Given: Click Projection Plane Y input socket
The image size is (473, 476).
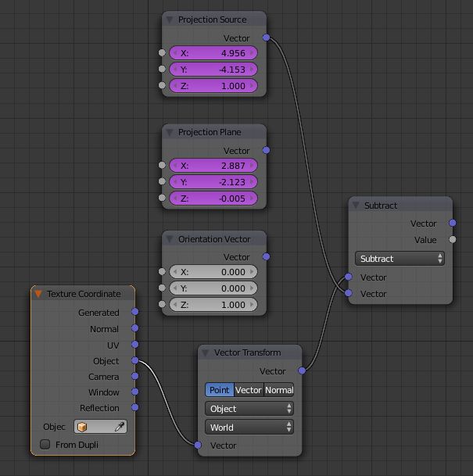Looking at the screenshot, I should coord(162,181).
